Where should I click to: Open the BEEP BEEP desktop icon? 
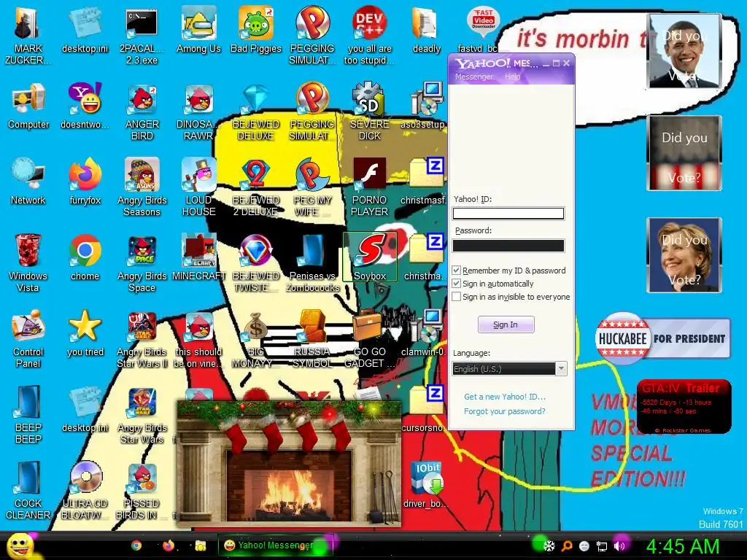28,414
